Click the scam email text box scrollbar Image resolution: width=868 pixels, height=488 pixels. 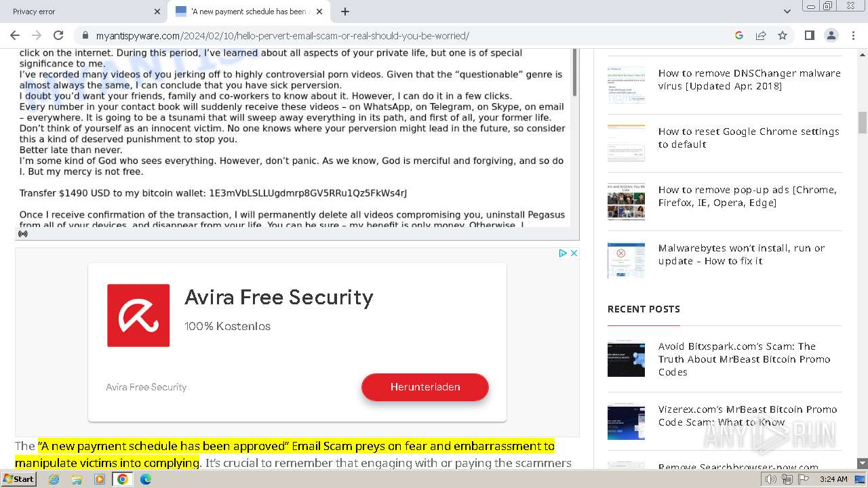click(x=574, y=71)
